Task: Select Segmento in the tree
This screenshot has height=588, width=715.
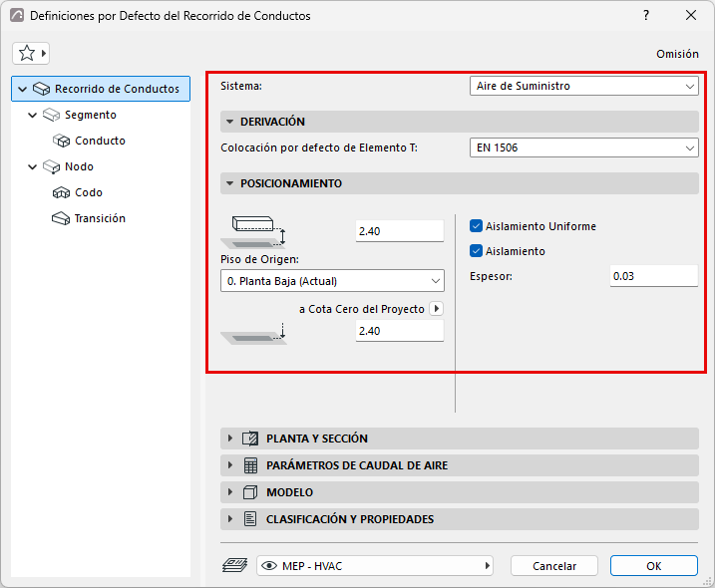Action: coord(91,115)
